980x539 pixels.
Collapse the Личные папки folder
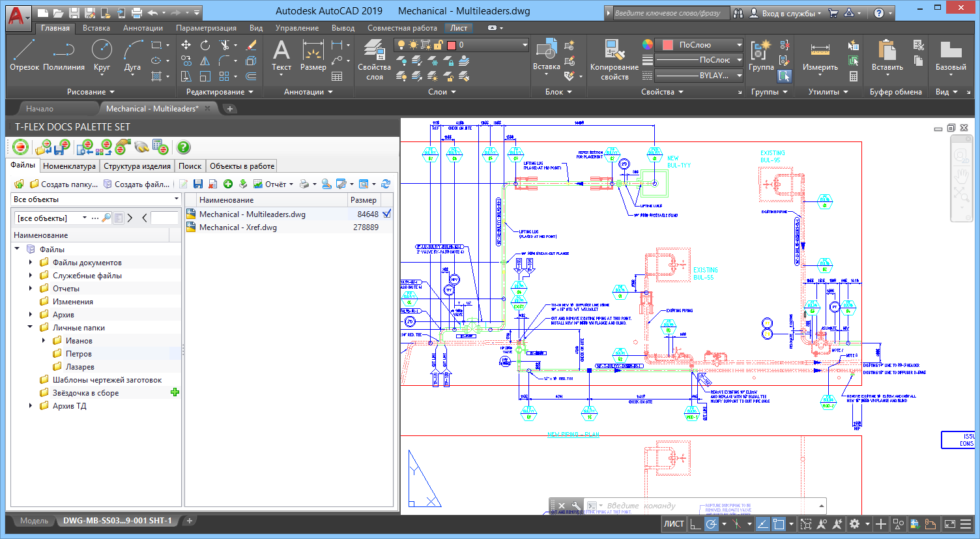(x=31, y=328)
